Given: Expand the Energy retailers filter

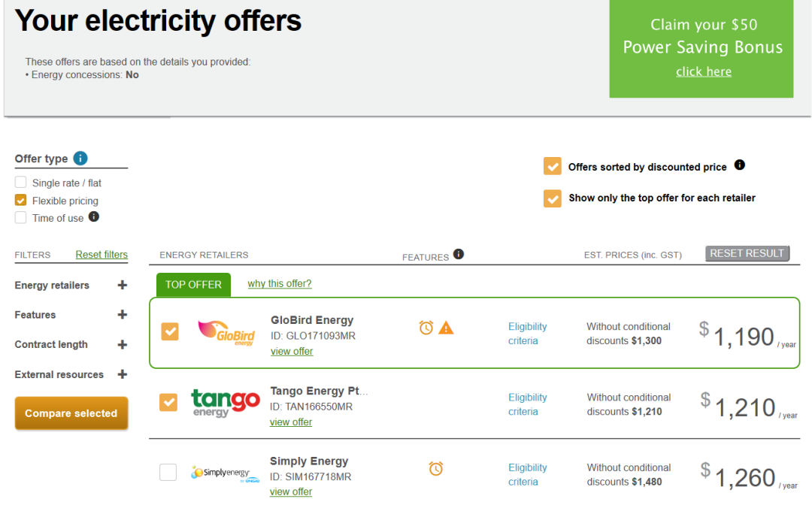Looking at the screenshot, I should point(123,285).
